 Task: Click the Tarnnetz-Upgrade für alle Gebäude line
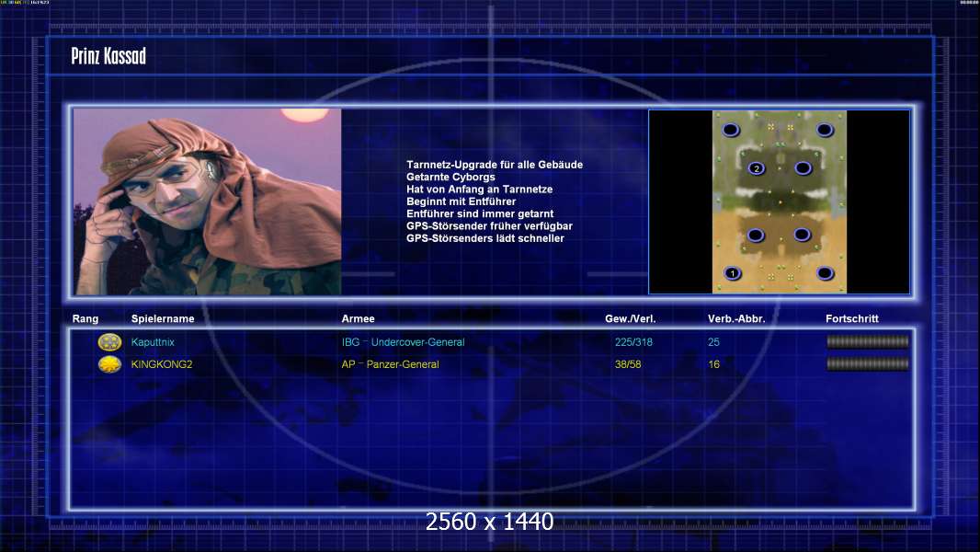click(495, 165)
